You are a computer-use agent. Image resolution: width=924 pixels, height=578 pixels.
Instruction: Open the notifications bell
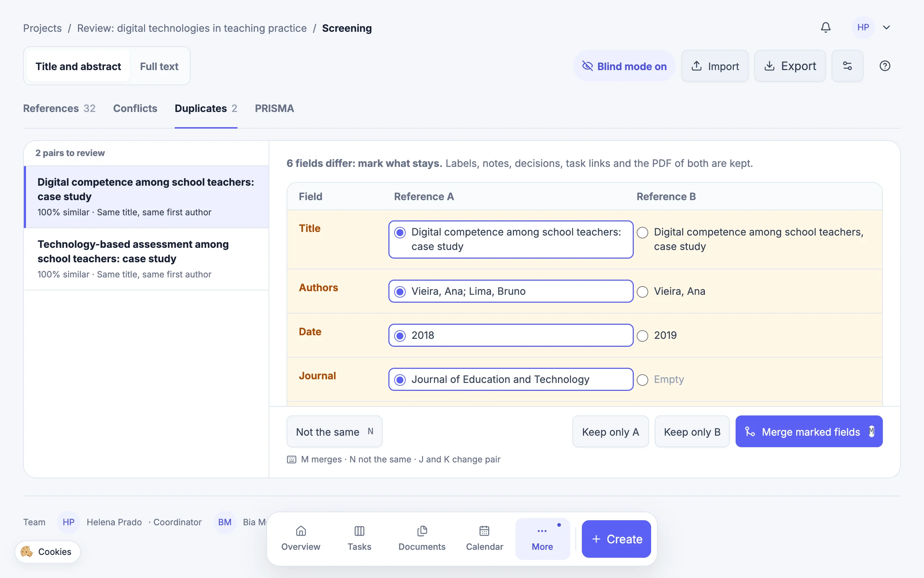pyautogui.click(x=825, y=27)
